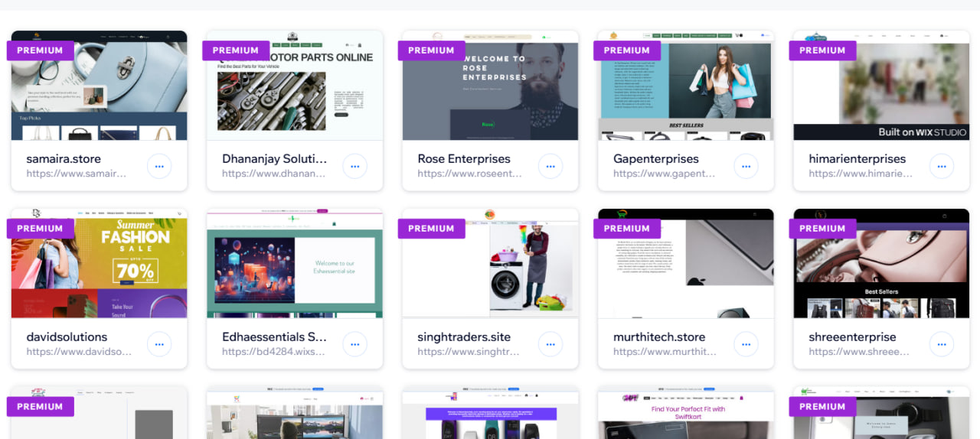Click the Rose Enterprises site name

[x=464, y=159]
